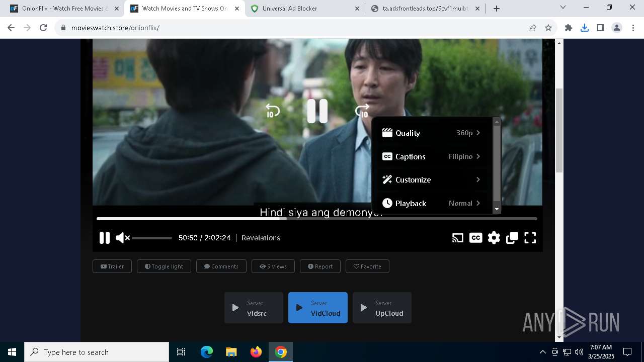644x362 pixels.
Task: Click the Revelations video title
Action: [x=261, y=238]
